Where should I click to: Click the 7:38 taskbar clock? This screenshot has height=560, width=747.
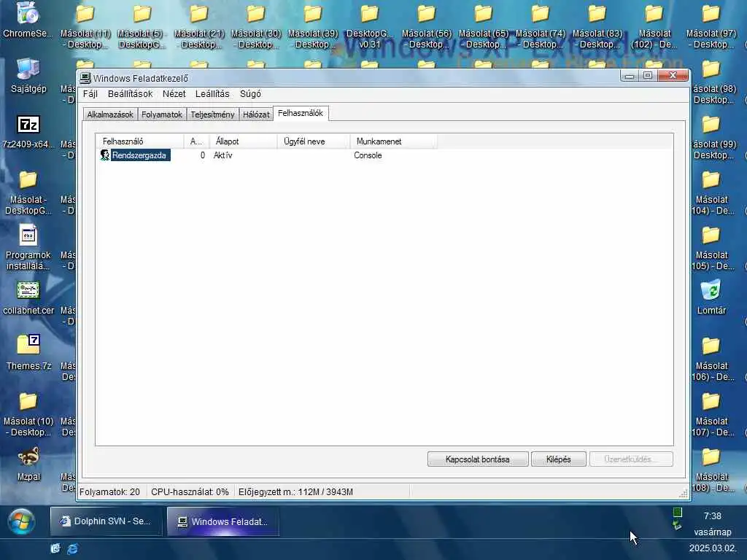click(x=712, y=516)
